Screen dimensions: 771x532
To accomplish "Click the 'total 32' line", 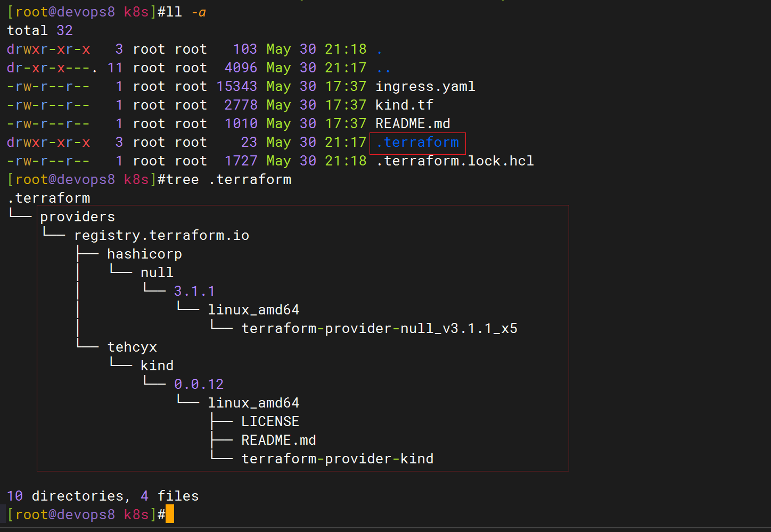I will pyautogui.click(x=40, y=30).
